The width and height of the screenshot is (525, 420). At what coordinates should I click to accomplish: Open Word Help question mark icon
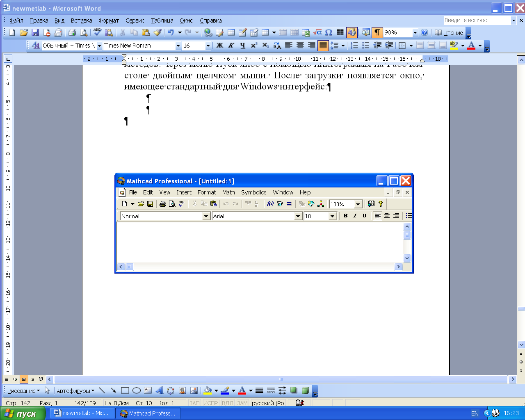pos(425,32)
